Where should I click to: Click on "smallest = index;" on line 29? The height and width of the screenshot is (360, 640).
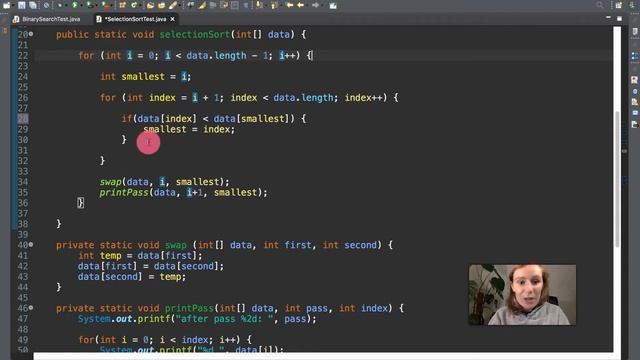click(189, 129)
